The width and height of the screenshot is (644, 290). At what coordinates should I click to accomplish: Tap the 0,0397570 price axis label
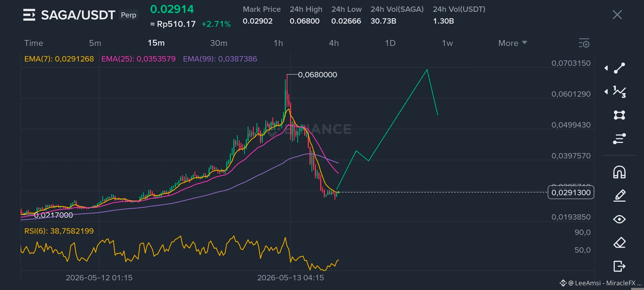pos(571,156)
